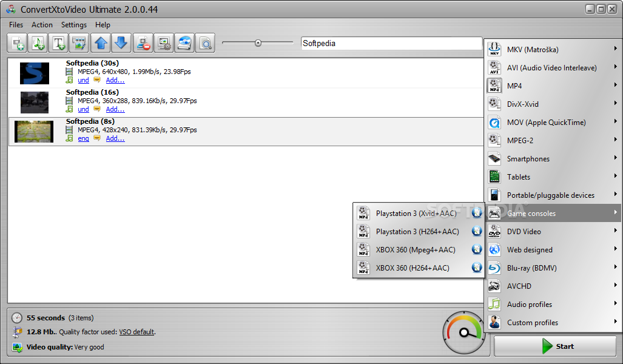623x364 pixels.
Task: Open the Action menu
Action: 42,25
